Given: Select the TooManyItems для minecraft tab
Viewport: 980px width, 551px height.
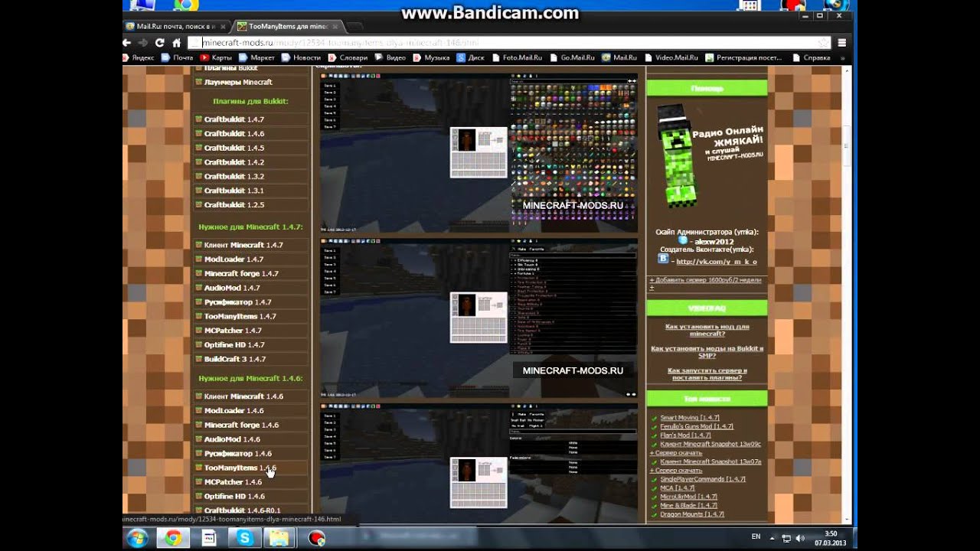Looking at the screenshot, I should point(286,25).
